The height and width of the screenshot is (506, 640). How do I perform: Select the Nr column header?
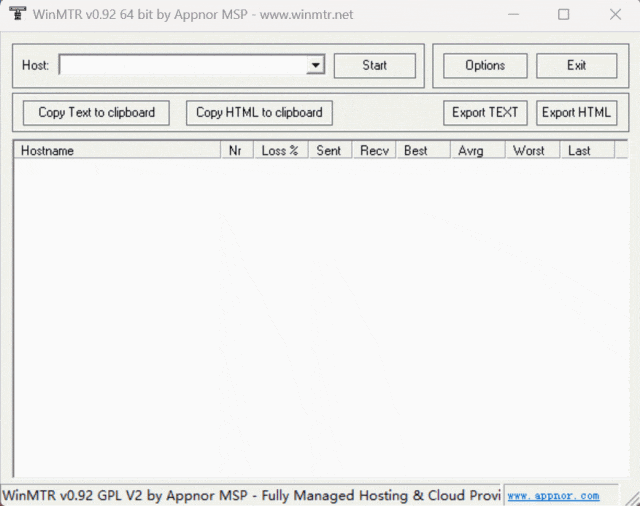tap(238, 151)
